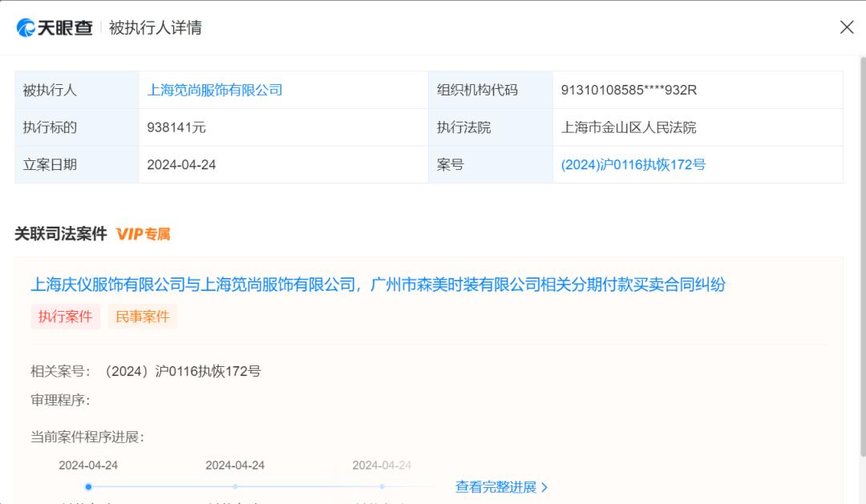The image size is (866, 504).
Task: Click the 执行标的 field label
Action: coord(50,127)
